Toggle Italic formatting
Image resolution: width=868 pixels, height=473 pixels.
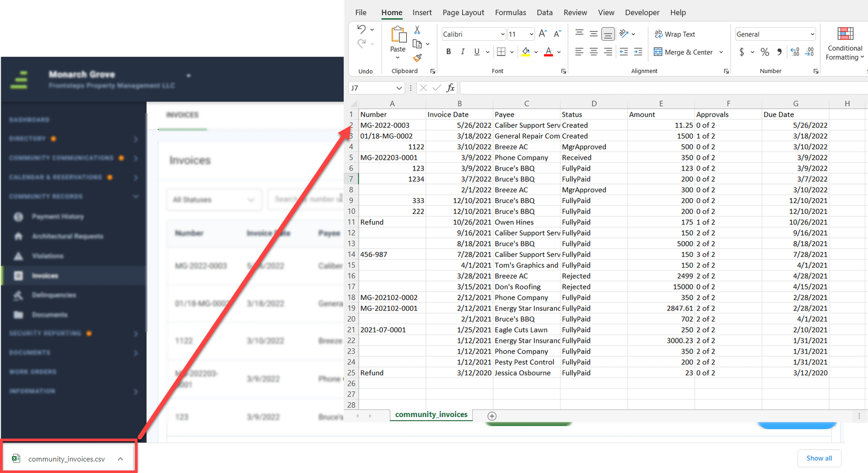(462, 52)
